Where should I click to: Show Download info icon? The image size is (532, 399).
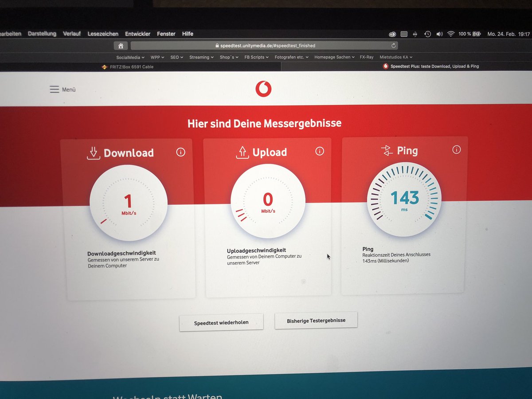(x=180, y=152)
